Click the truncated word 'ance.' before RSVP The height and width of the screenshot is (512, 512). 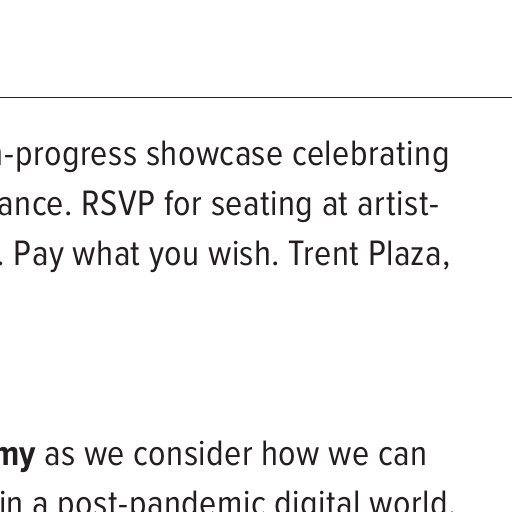tap(35, 206)
